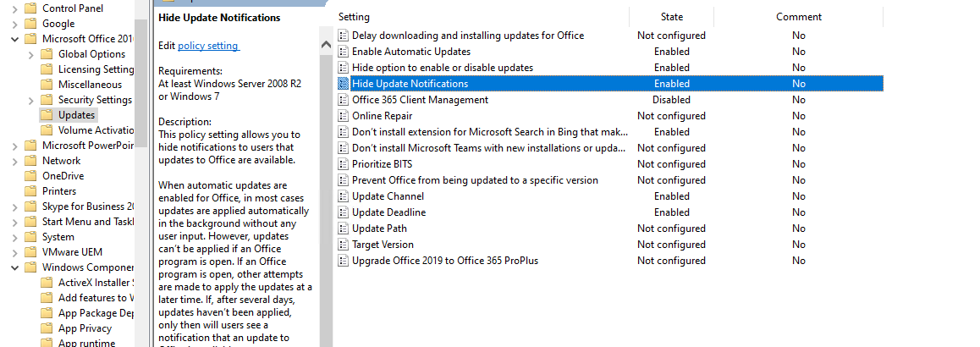Click the description pane vertical scrollbar
Image resolution: width=980 pixels, height=347 pixels.
326,186
